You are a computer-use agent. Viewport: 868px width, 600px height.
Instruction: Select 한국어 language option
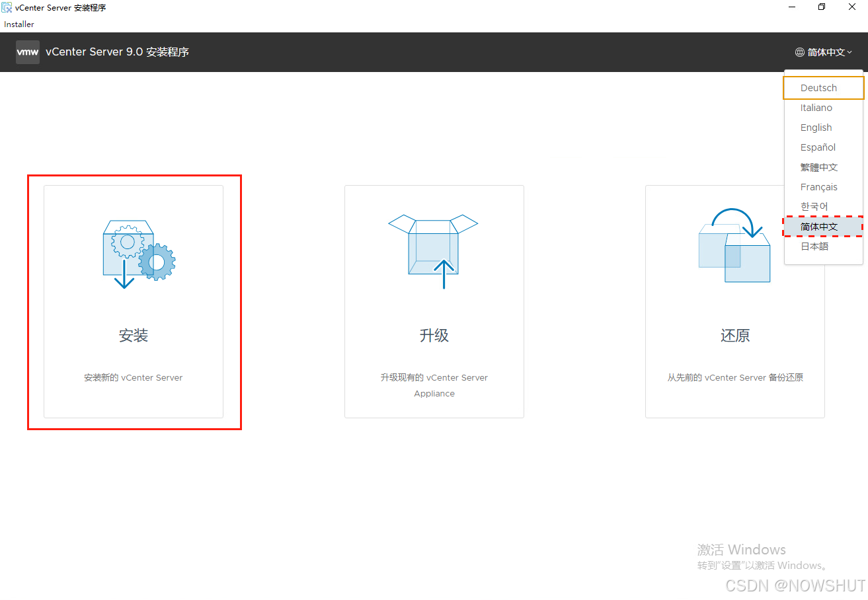(x=824, y=207)
